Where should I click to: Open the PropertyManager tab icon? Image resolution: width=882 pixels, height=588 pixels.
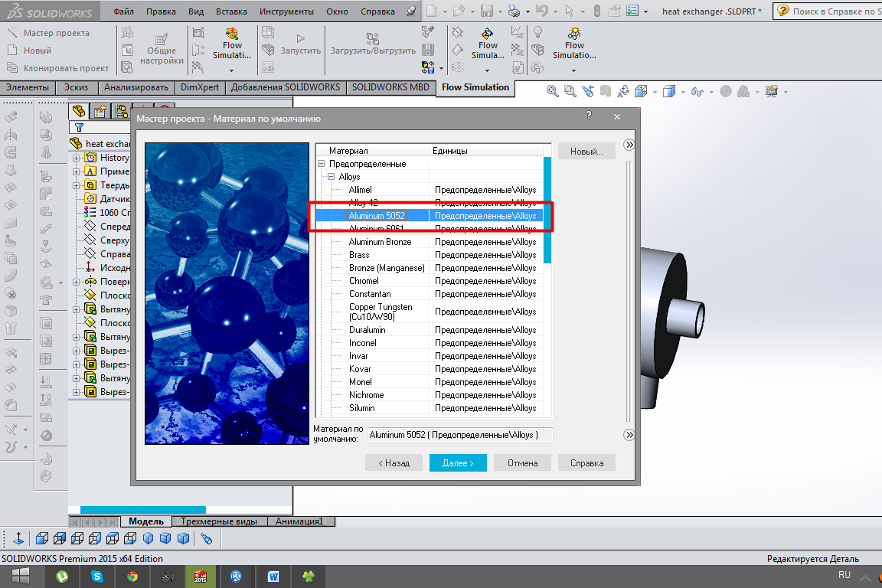(x=100, y=112)
